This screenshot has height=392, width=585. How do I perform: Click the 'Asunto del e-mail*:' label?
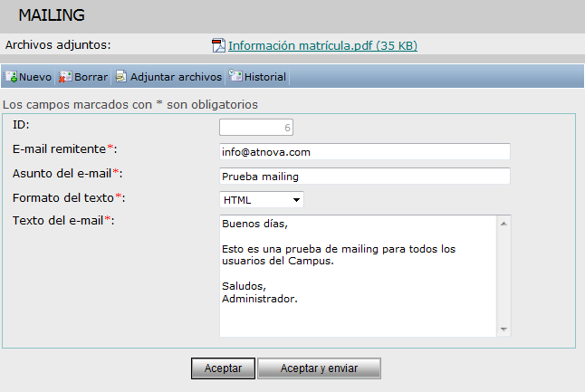[x=68, y=173]
